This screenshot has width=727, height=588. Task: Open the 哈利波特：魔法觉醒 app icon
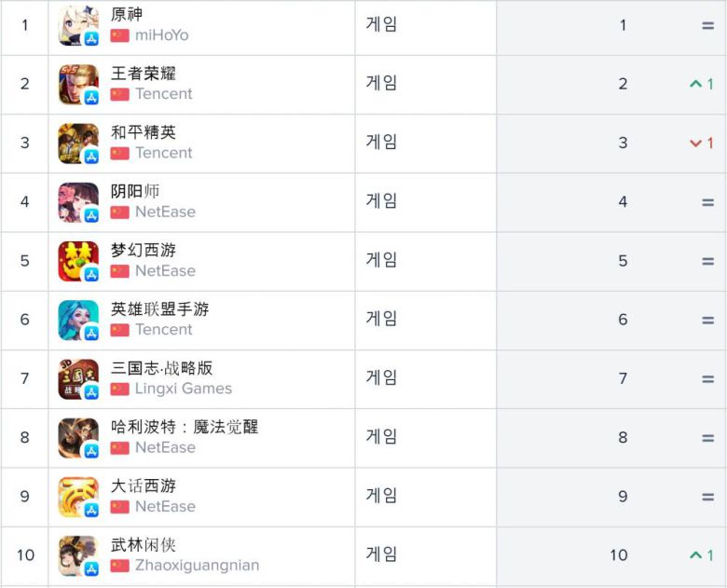point(78,437)
